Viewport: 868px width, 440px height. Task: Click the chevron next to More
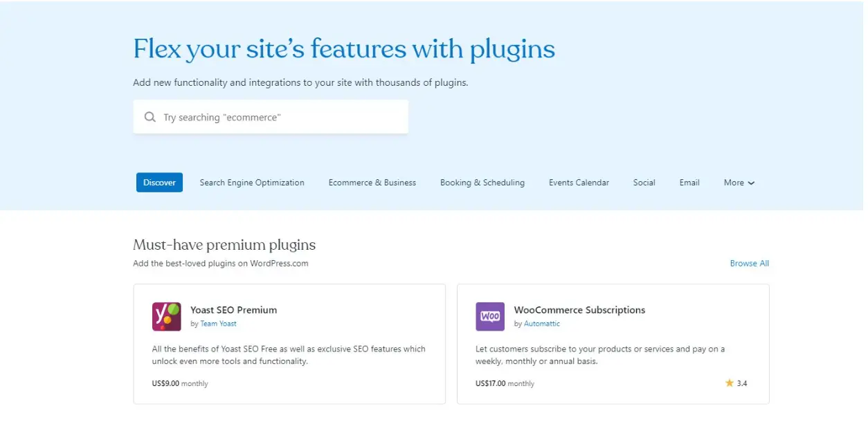pos(752,183)
